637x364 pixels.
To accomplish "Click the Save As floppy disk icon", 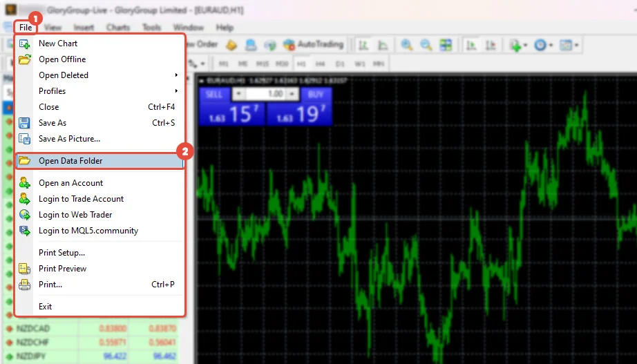I will point(25,123).
